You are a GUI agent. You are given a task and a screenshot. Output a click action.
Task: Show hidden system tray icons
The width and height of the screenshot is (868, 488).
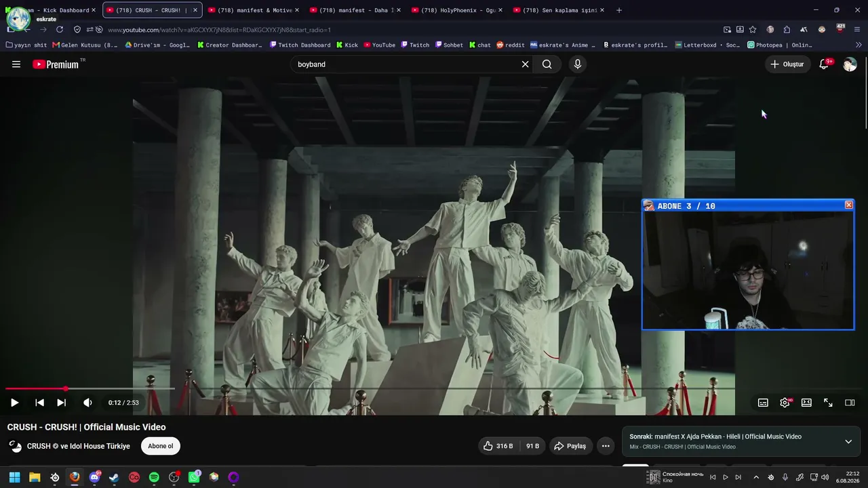(x=756, y=477)
